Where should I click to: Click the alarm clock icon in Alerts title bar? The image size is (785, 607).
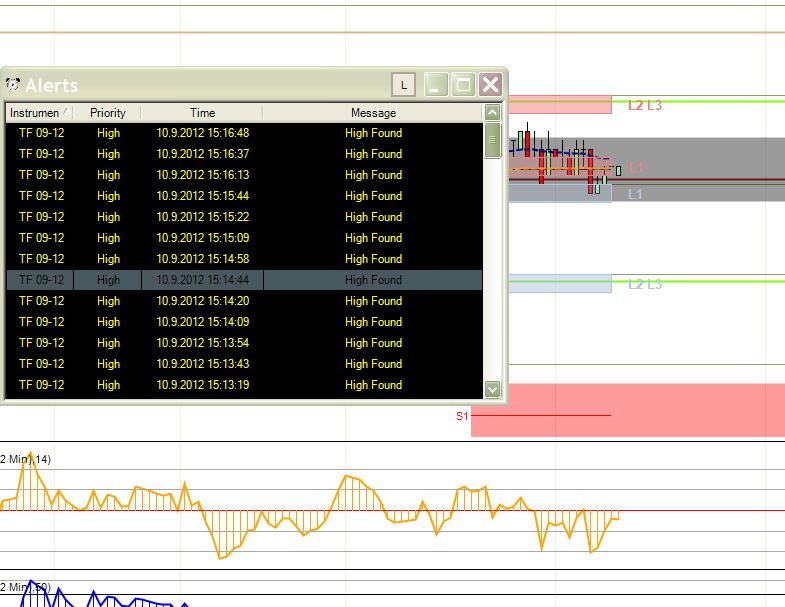13,84
